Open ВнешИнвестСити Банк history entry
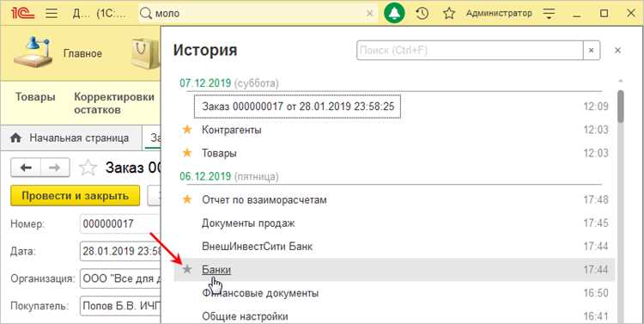 [257, 247]
